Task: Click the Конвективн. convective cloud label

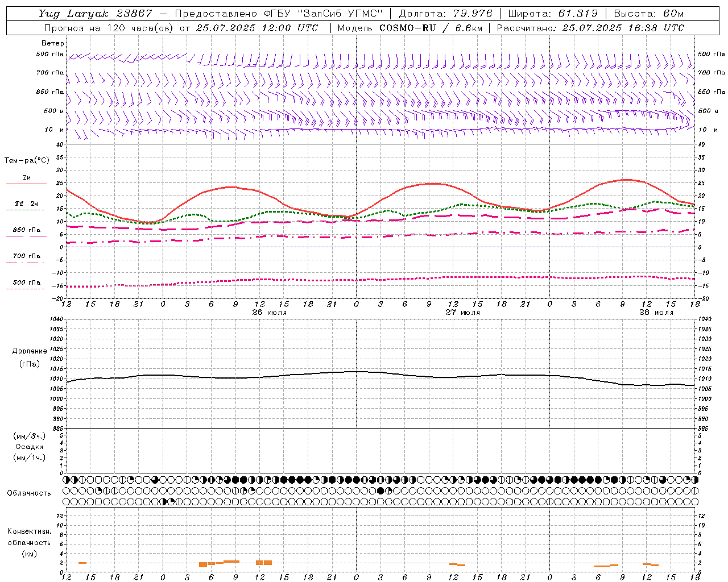Action: click(x=29, y=531)
